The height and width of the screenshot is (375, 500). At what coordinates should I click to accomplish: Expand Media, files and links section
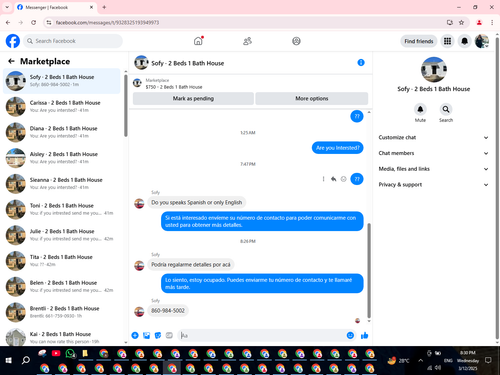click(x=433, y=169)
